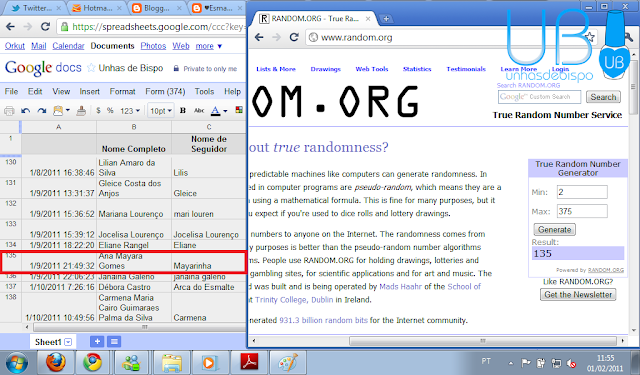Open the paste options dropdown arrow

(68, 111)
